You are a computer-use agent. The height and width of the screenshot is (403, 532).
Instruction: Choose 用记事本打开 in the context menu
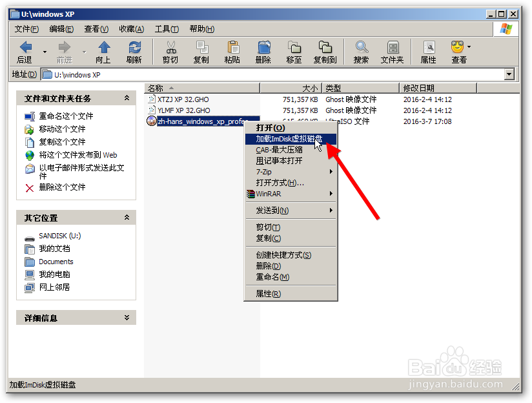coord(279,160)
